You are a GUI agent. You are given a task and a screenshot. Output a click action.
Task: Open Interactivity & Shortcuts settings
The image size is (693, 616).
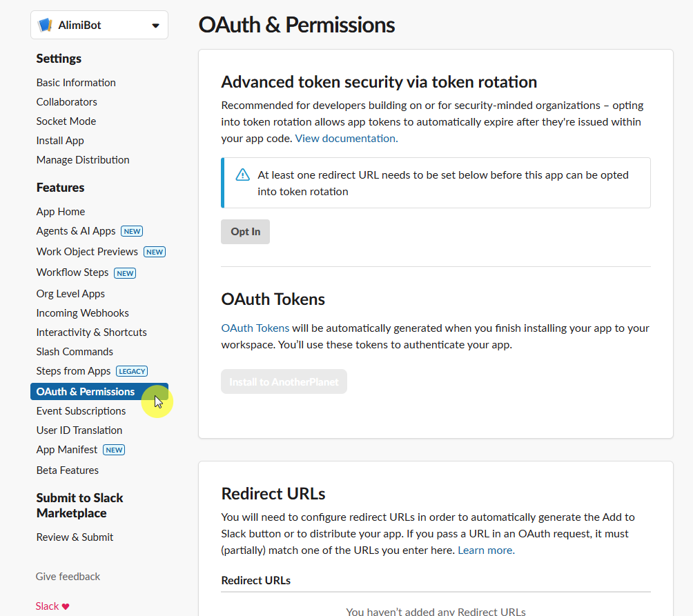(92, 332)
